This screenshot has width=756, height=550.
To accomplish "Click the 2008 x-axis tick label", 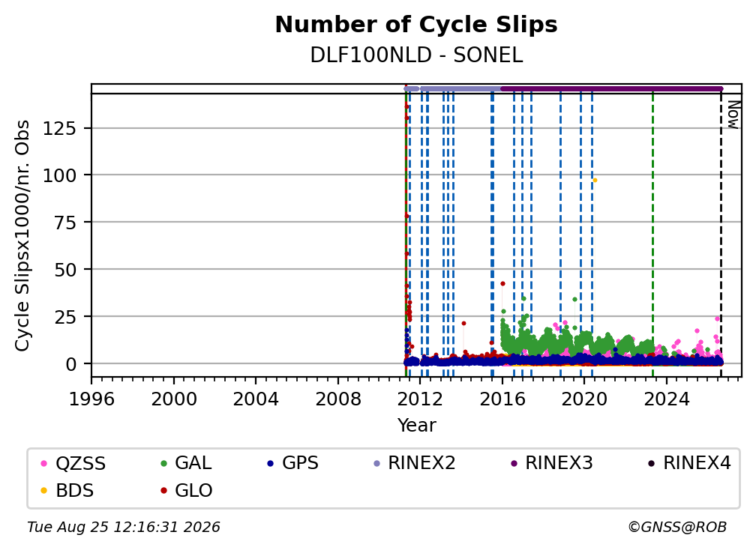I will [x=338, y=399].
